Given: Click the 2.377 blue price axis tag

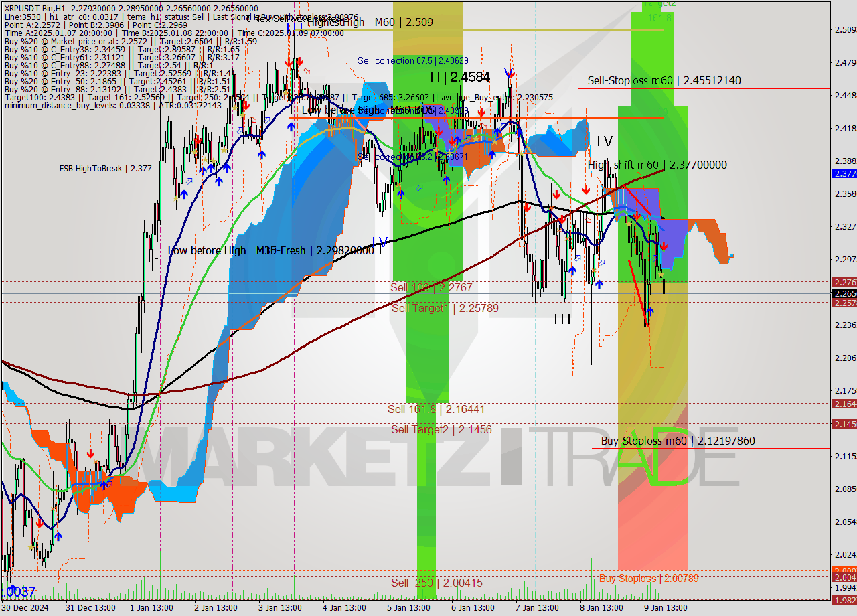Looking at the screenshot, I should [844, 173].
